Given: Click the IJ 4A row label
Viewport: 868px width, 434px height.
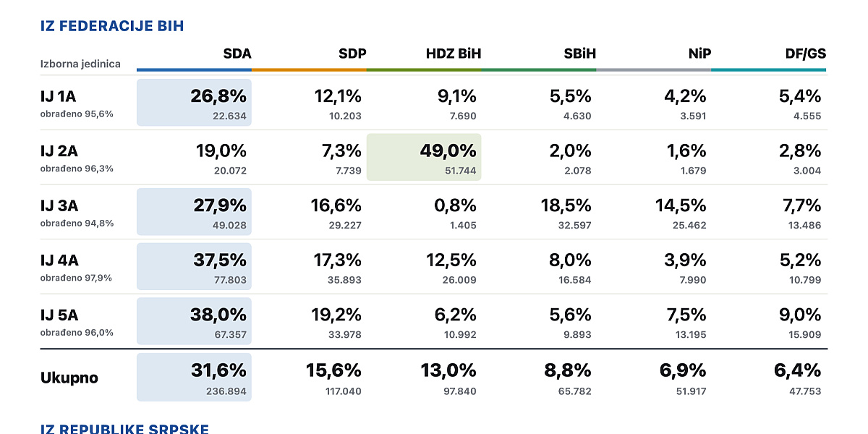Looking at the screenshot, I should tap(59, 260).
